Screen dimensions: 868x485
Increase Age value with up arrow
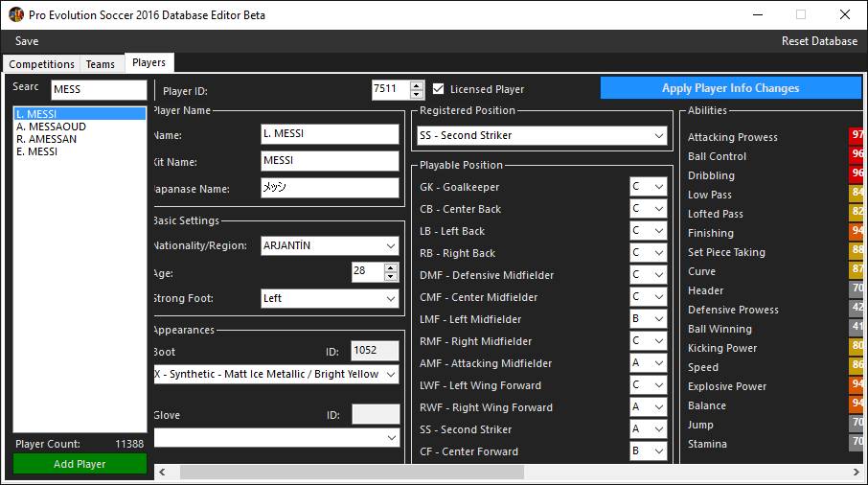click(x=391, y=267)
